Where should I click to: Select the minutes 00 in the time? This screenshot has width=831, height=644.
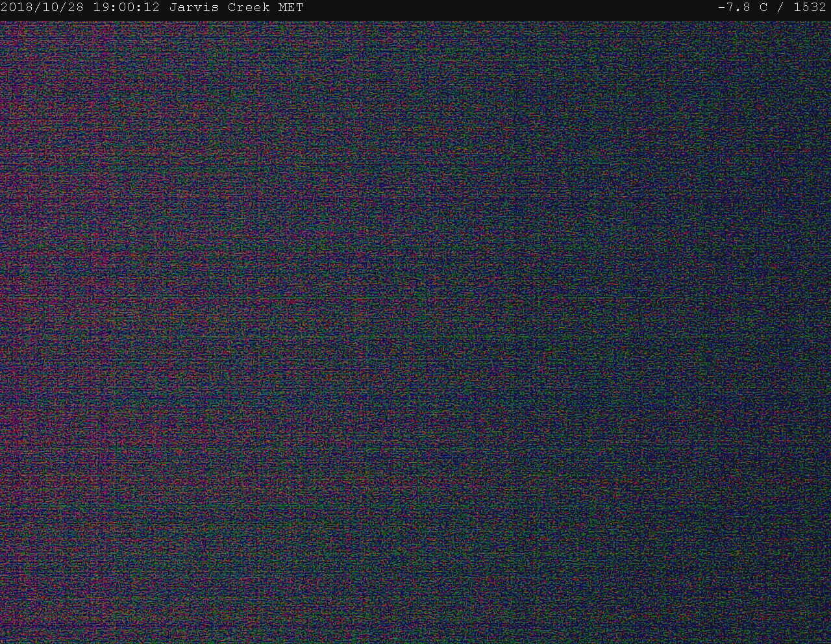tap(127, 8)
